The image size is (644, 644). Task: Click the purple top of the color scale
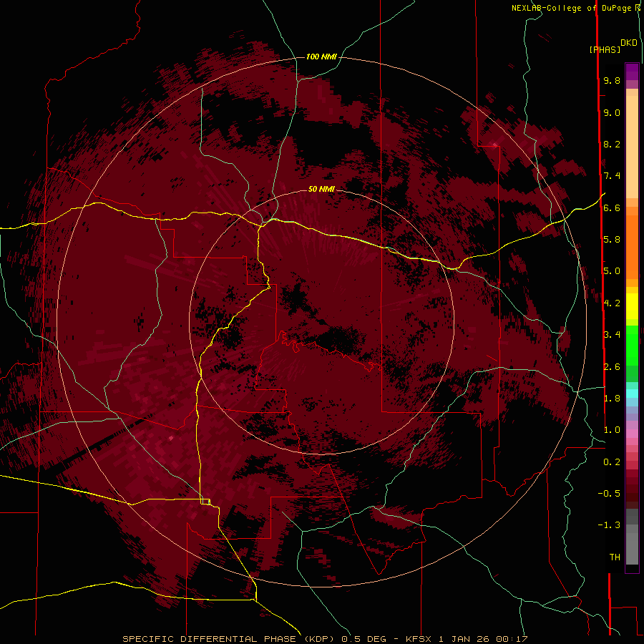point(632,72)
